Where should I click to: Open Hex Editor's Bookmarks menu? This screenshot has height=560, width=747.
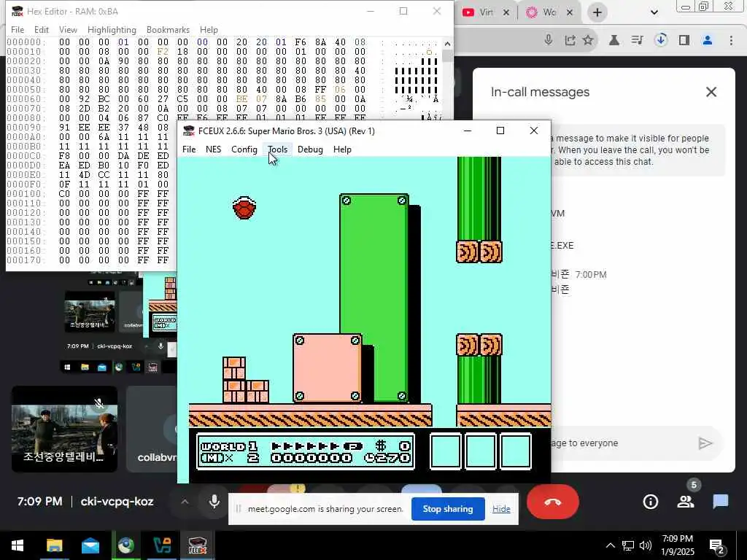click(x=168, y=29)
